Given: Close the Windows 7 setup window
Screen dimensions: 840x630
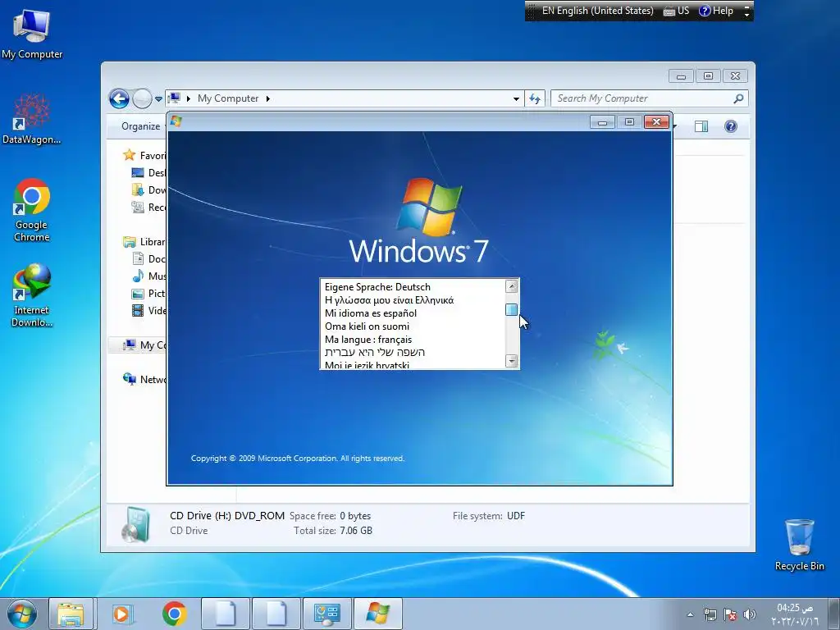Looking at the screenshot, I should click(x=656, y=122).
